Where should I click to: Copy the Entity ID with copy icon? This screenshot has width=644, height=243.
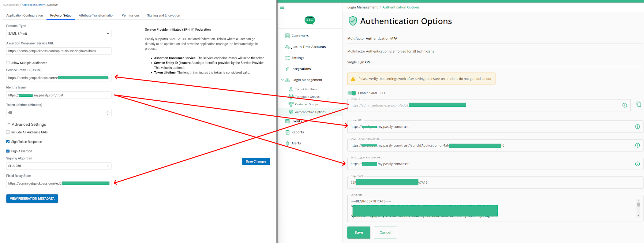(638, 104)
